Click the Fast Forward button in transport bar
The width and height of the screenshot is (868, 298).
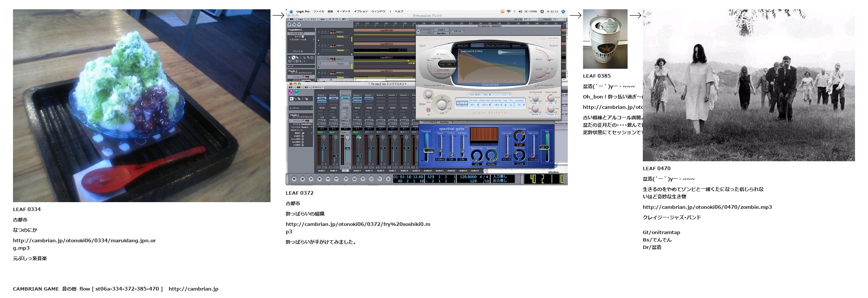pos(336,179)
